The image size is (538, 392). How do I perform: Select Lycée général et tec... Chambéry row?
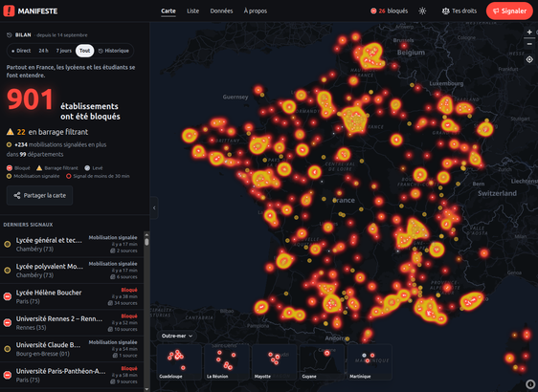click(72, 244)
